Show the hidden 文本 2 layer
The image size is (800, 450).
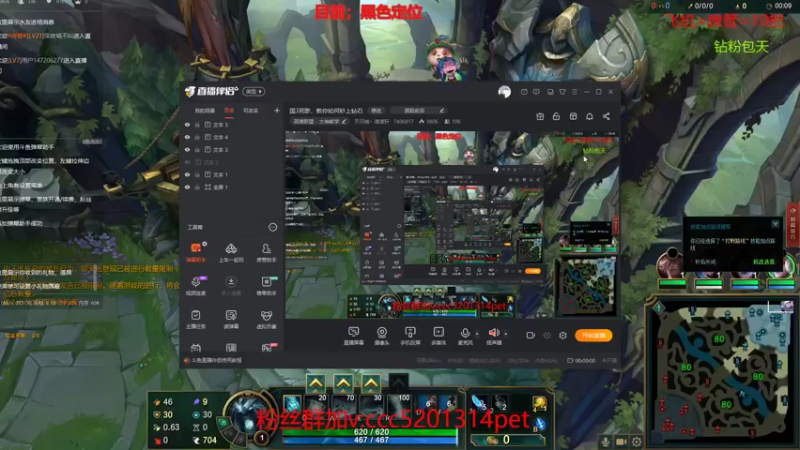pyautogui.click(x=187, y=162)
